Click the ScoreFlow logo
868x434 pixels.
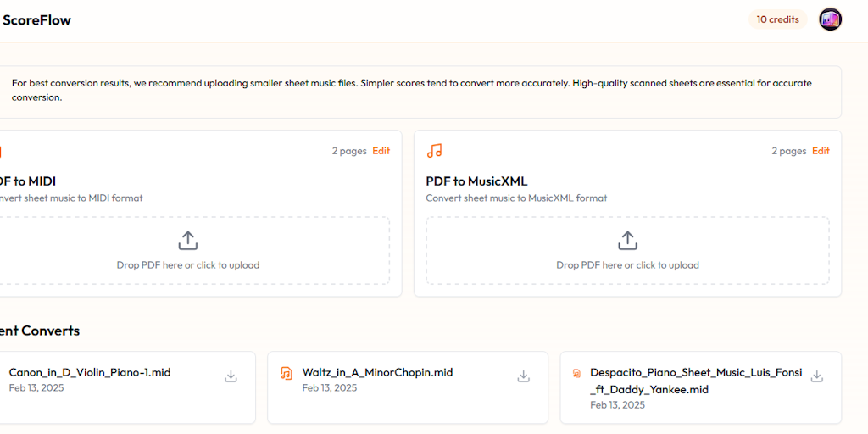(x=36, y=19)
